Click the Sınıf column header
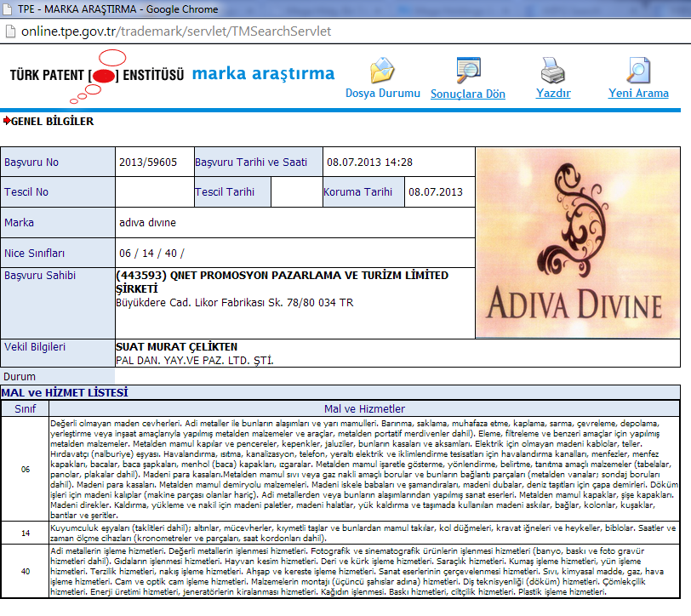Screen dimensions: 691x616 point(26,409)
